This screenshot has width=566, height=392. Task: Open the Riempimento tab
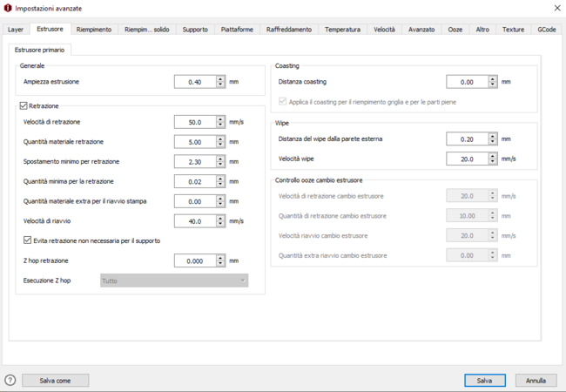[x=93, y=30]
